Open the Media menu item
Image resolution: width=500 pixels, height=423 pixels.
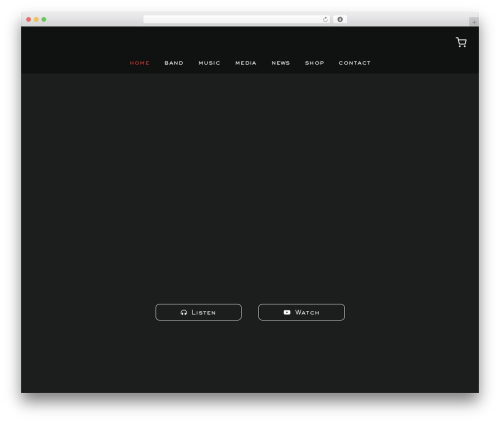pos(246,63)
